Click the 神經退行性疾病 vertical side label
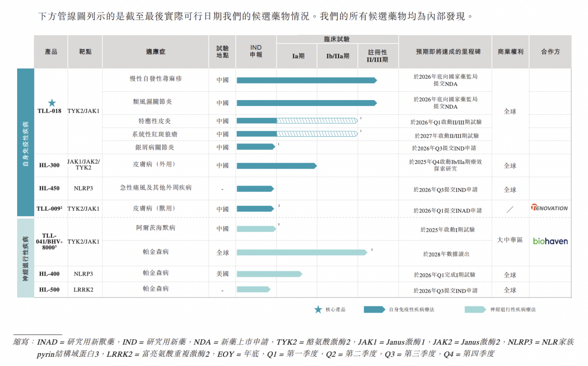 tap(25, 258)
